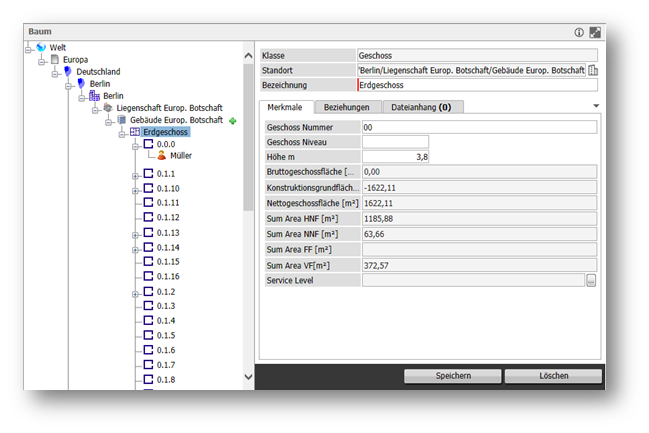Click the room icon of 0.1.3
Viewport: 649px width, 433px height.
tap(148, 306)
